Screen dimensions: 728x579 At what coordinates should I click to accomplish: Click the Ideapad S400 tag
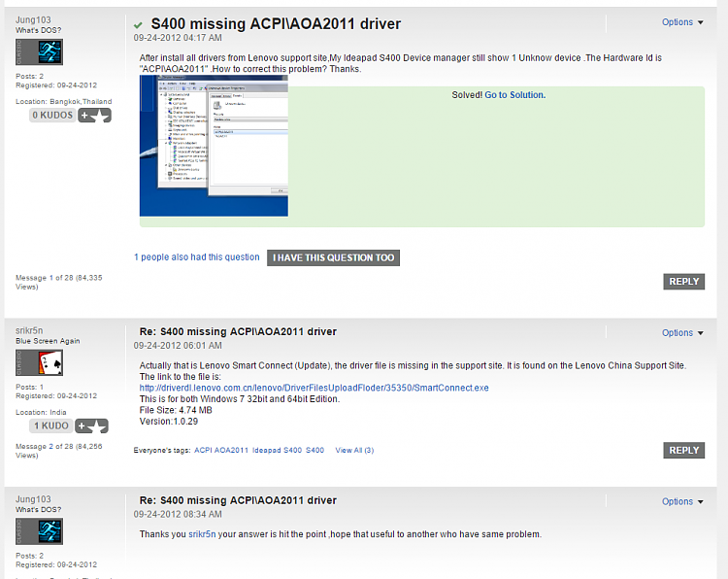[x=278, y=450]
